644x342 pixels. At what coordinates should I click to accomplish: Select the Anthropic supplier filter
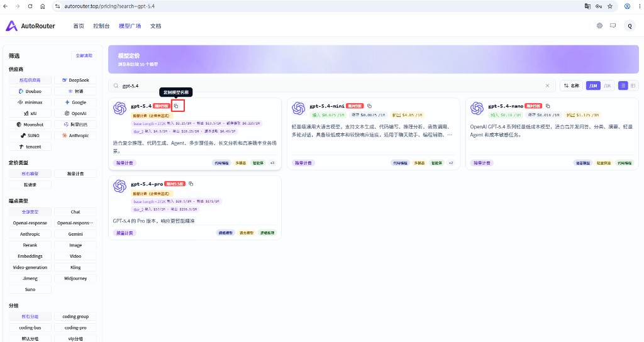click(x=75, y=136)
